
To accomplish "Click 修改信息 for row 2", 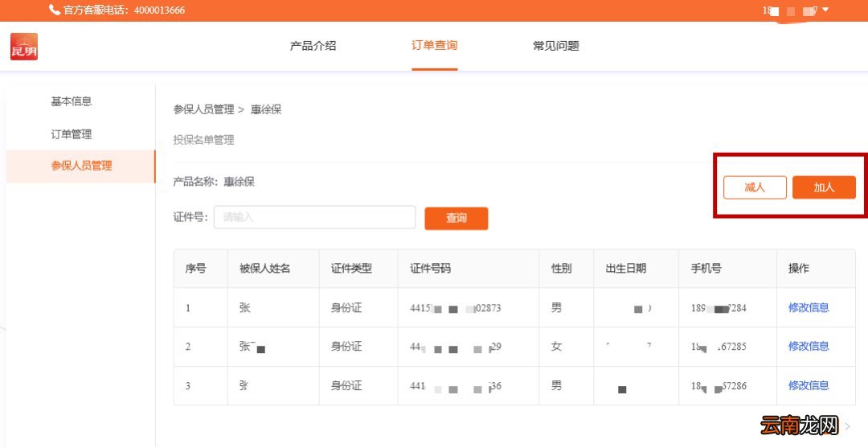I will [x=809, y=346].
